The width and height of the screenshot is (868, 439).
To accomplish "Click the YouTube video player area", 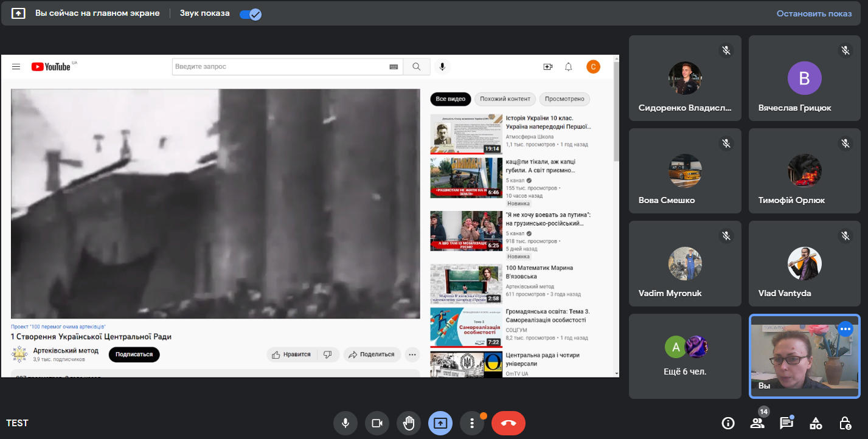I will point(215,204).
